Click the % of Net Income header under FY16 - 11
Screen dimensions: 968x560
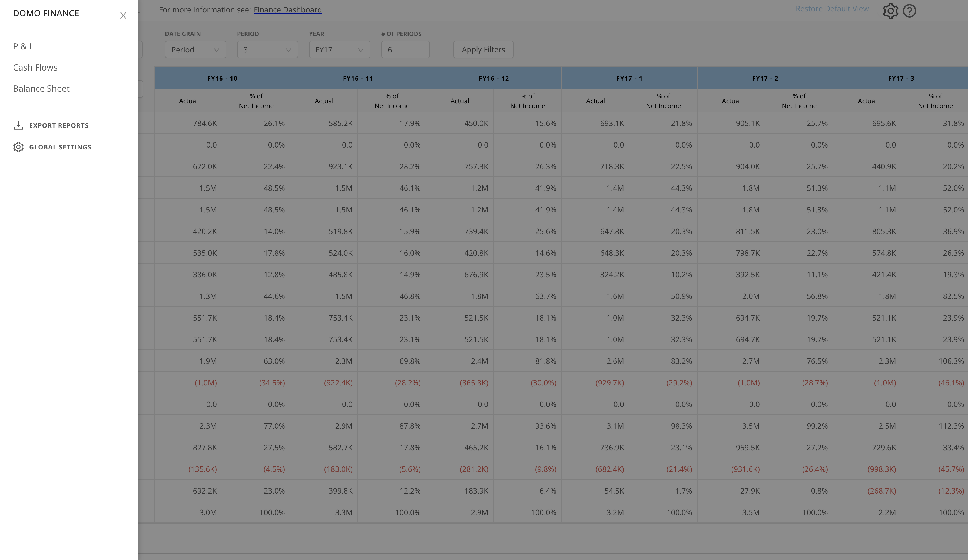[392, 101]
